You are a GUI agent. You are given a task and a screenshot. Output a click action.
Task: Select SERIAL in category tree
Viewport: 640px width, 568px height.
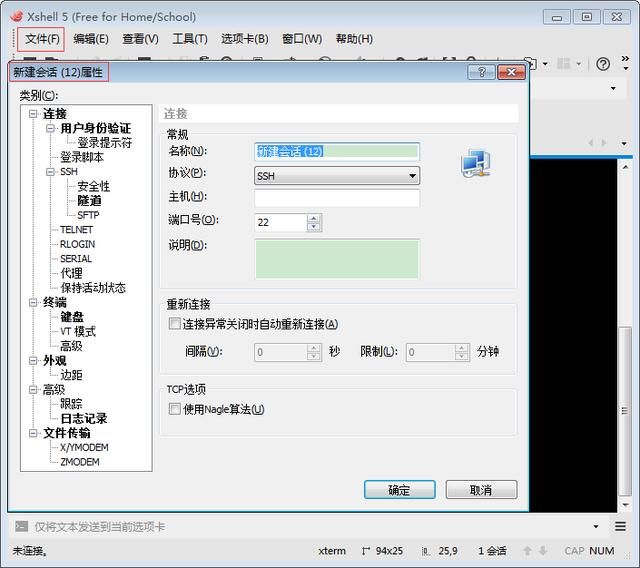tap(76, 259)
